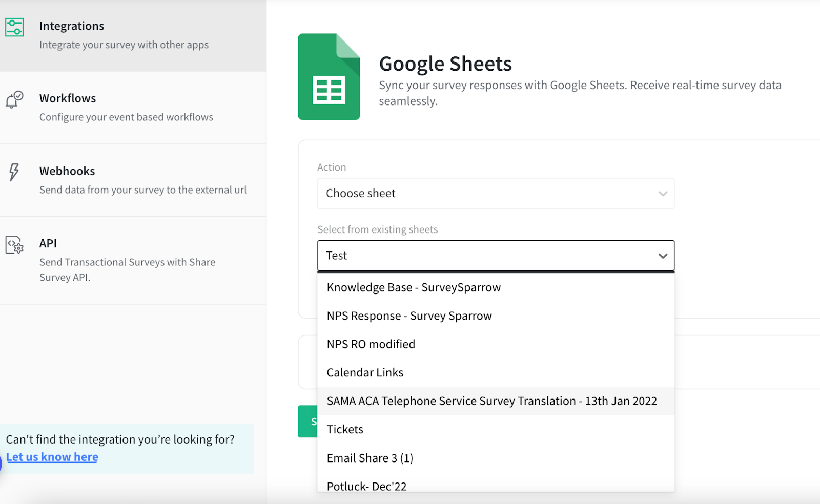
Task: Select 'NPS Response - Survey Sparrow' sheet
Action: coord(496,316)
